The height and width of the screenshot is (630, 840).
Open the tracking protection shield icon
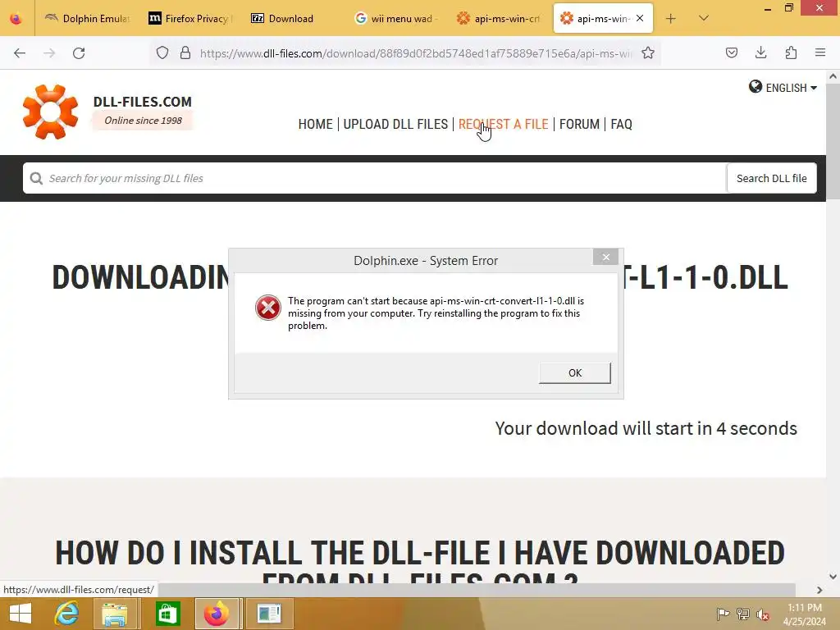point(162,53)
